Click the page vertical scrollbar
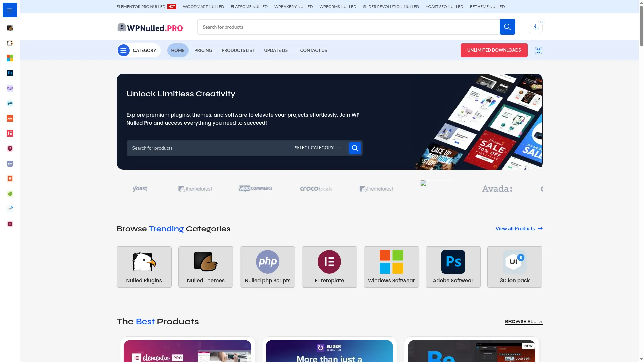 [641, 181]
